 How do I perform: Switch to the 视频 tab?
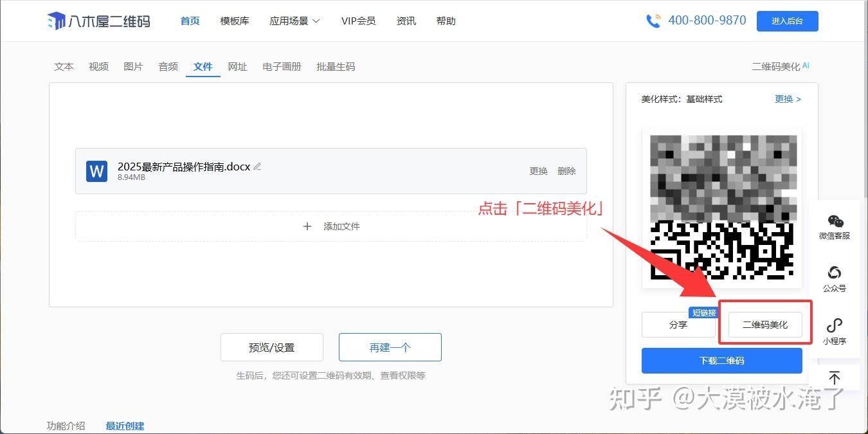pyautogui.click(x=99, y=67)
